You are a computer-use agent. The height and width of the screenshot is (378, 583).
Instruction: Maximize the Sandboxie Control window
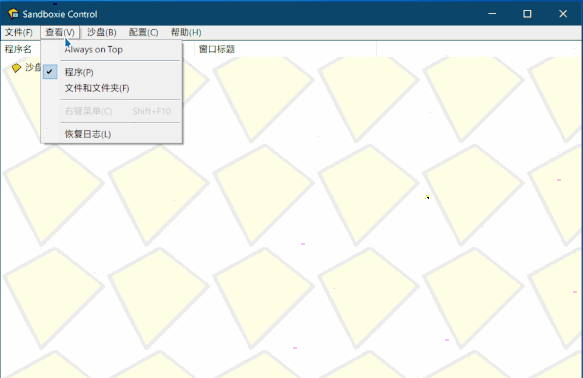527,14
